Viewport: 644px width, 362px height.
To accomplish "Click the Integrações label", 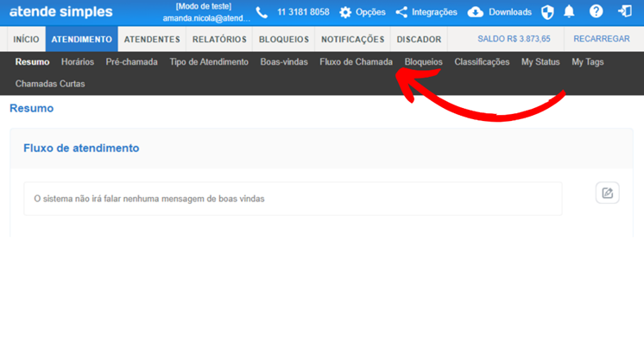I will pos(434,12).
